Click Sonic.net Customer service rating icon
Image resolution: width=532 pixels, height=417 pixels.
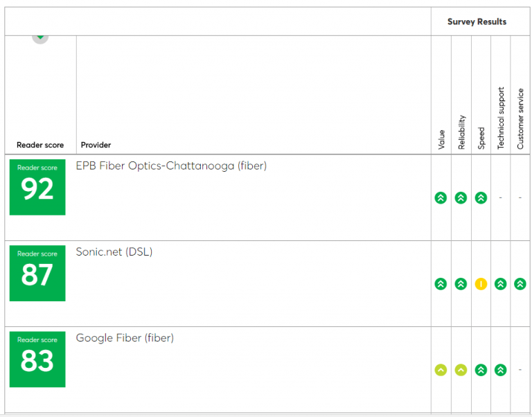(x=520, y=283)
